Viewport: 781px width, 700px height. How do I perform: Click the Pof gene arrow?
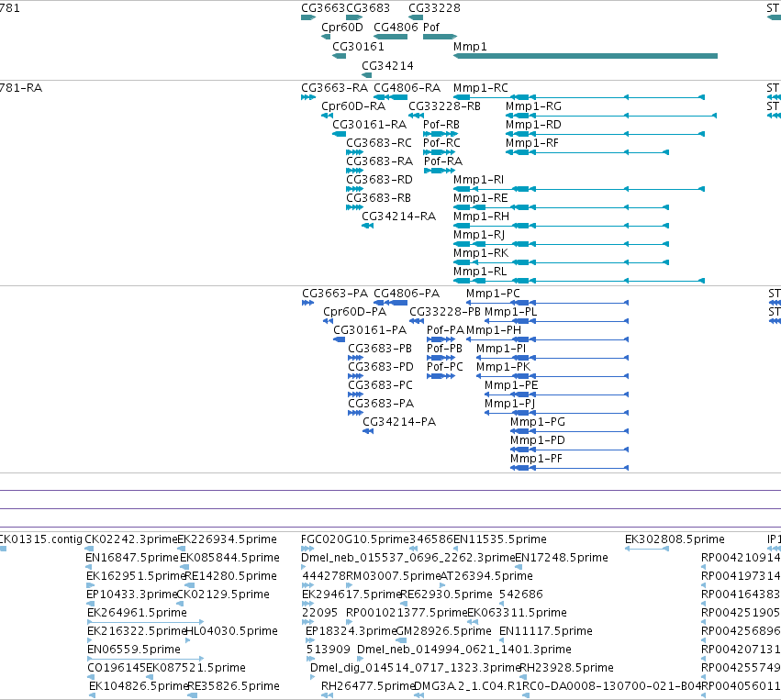pos(440,37)
